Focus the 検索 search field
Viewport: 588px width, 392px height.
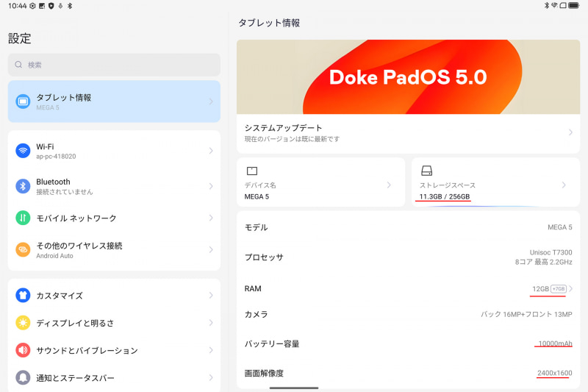[114, 65]
